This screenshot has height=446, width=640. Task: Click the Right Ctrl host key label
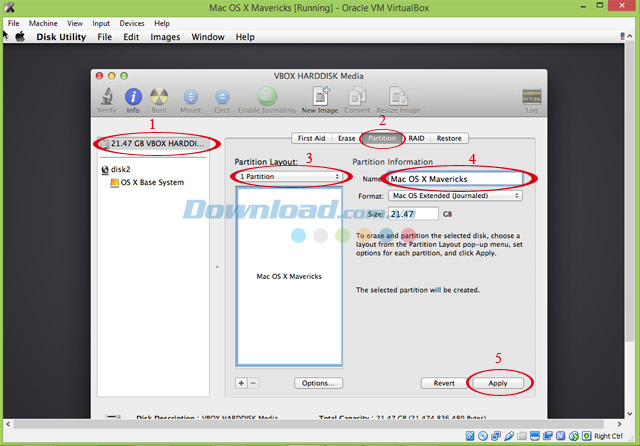coord(608,436)
